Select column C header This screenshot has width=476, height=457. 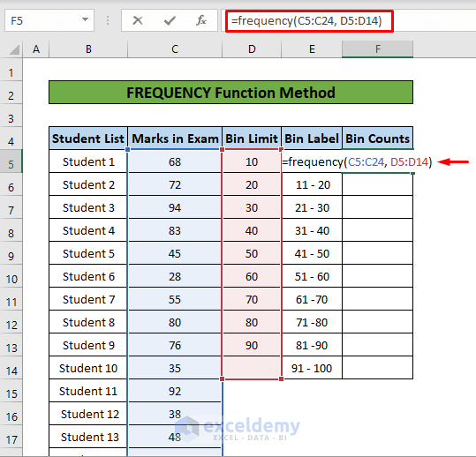click(175, 49)
